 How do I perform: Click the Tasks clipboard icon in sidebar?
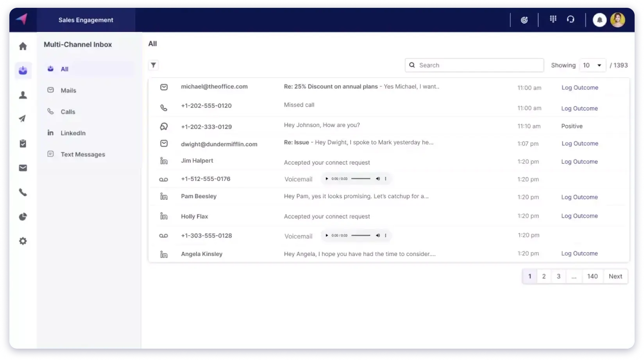[x=23, y=143]
